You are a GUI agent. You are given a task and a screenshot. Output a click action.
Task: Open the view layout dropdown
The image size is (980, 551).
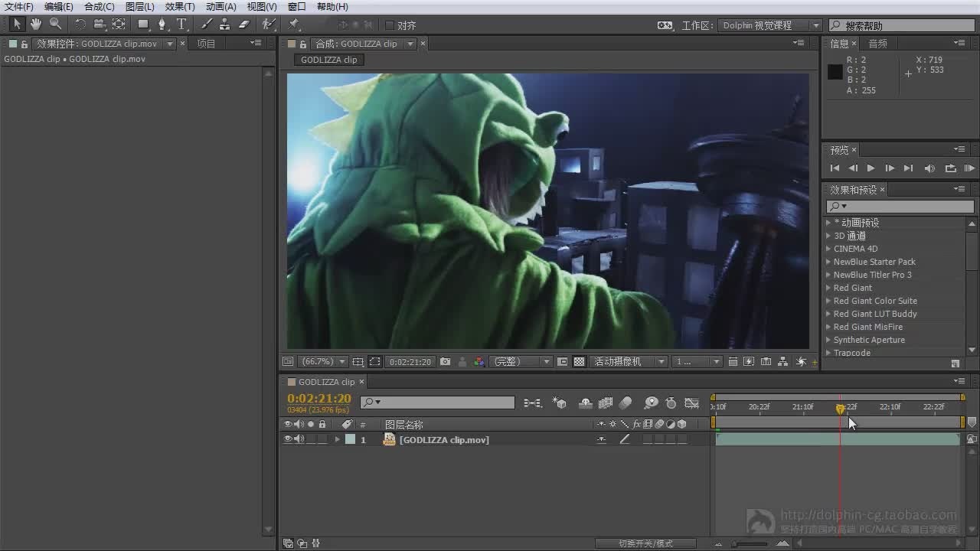point(697,362)
